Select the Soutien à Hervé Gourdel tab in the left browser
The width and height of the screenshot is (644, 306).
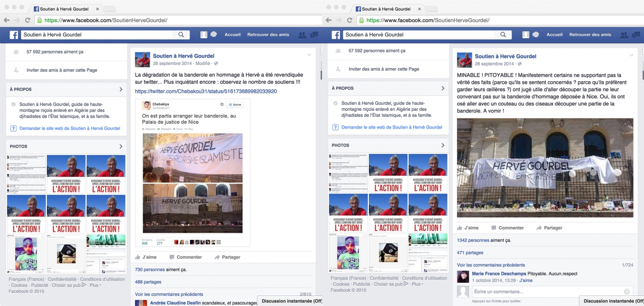[x=66, y=9]
